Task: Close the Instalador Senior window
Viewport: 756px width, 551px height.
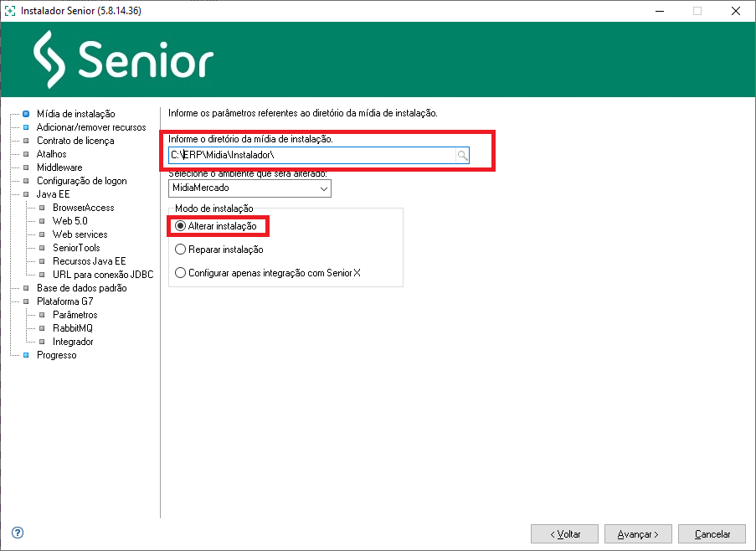Action: click(736, 11)
